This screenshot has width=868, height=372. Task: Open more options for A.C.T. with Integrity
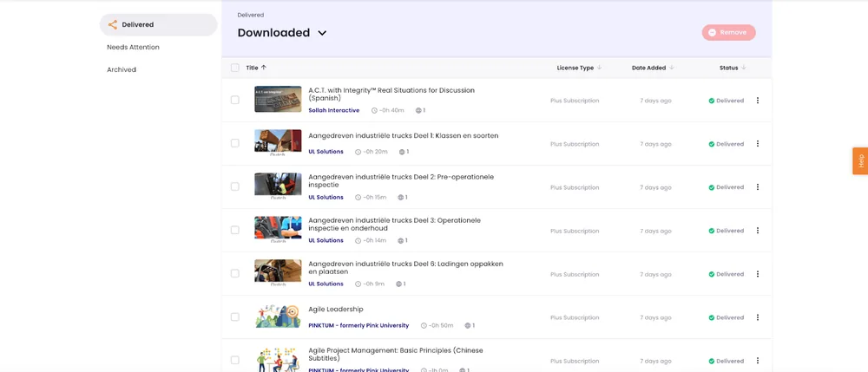pos(757,101)
